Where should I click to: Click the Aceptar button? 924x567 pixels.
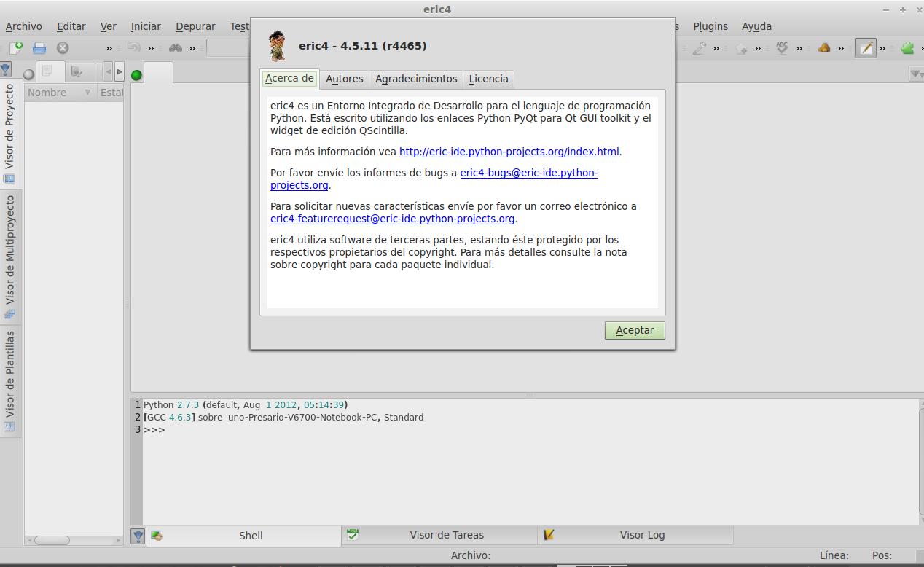(x=635, y=330)
